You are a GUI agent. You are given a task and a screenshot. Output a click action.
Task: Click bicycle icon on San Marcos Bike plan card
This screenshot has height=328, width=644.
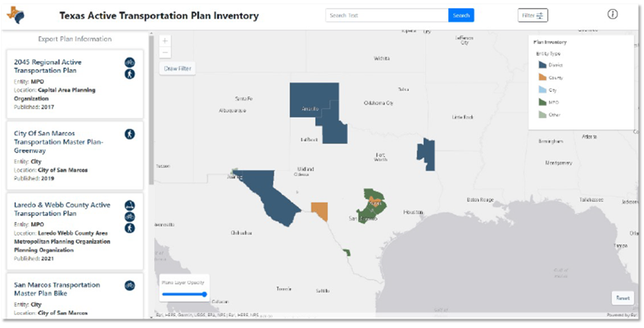[x=129, y=286]
